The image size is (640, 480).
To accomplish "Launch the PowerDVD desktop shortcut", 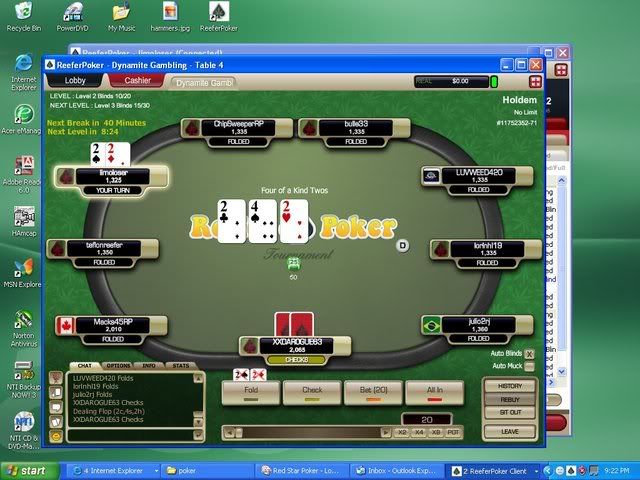I will 72,16.
